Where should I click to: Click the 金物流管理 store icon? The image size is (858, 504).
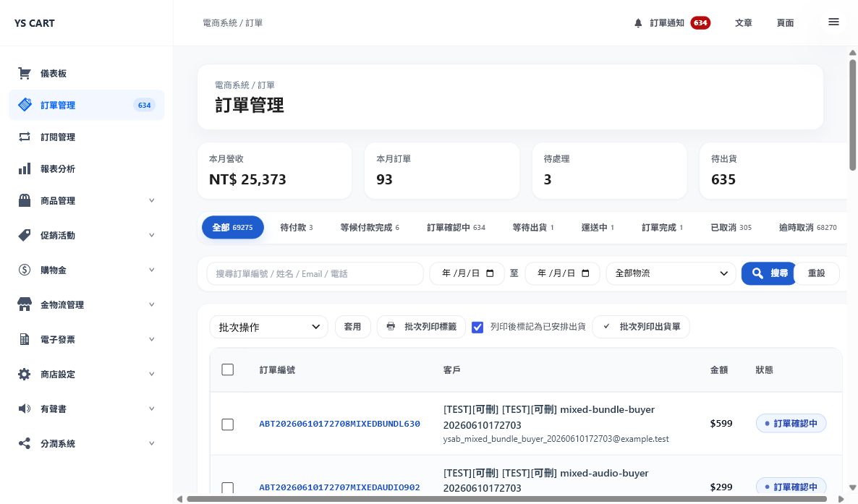(25, 305)
